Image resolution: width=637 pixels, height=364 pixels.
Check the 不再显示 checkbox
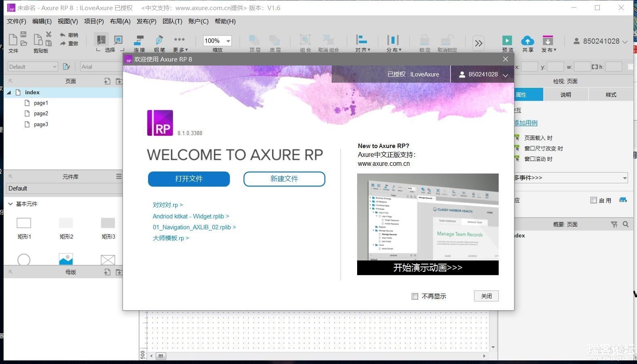tap(415, 296)
